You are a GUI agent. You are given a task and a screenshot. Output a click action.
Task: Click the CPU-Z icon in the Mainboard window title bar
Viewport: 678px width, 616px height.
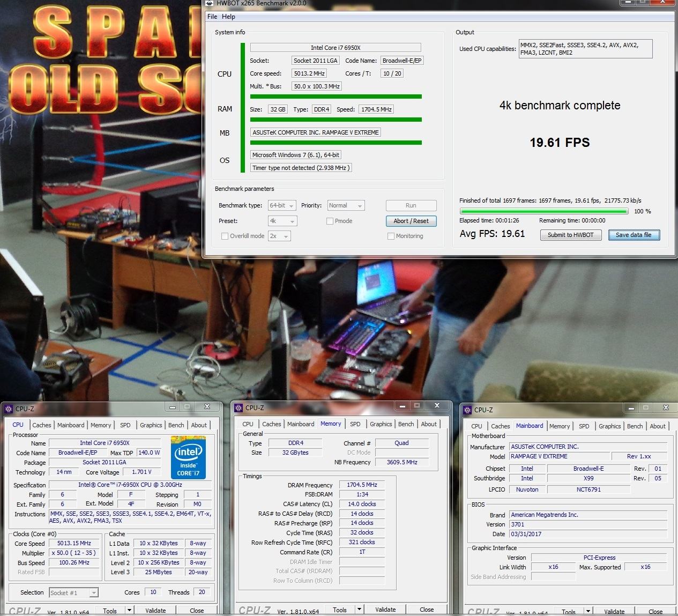click(467, 410)
